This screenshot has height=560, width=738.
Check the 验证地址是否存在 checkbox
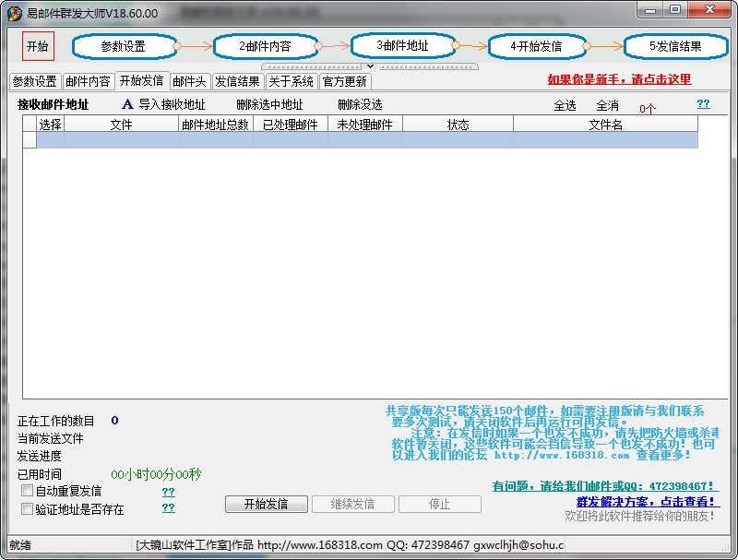[x=28, y=508]
